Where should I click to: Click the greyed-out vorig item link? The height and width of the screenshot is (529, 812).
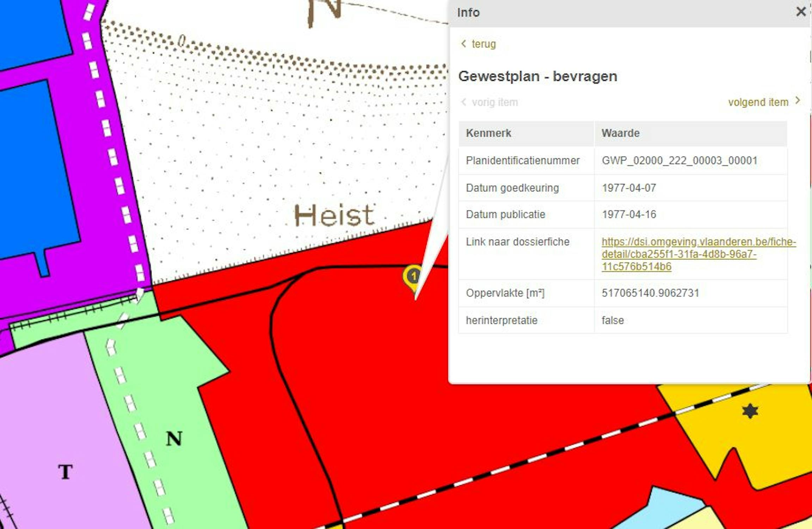(494, 102)
